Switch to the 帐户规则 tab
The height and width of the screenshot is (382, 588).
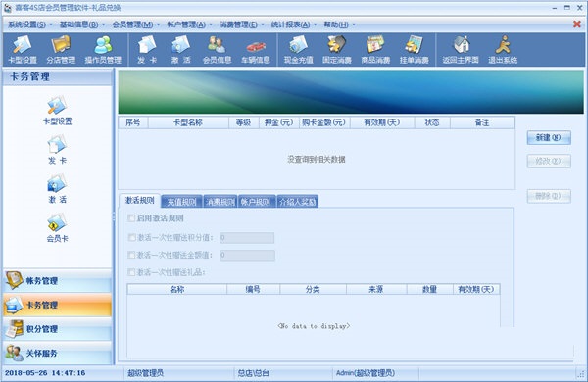257,202
